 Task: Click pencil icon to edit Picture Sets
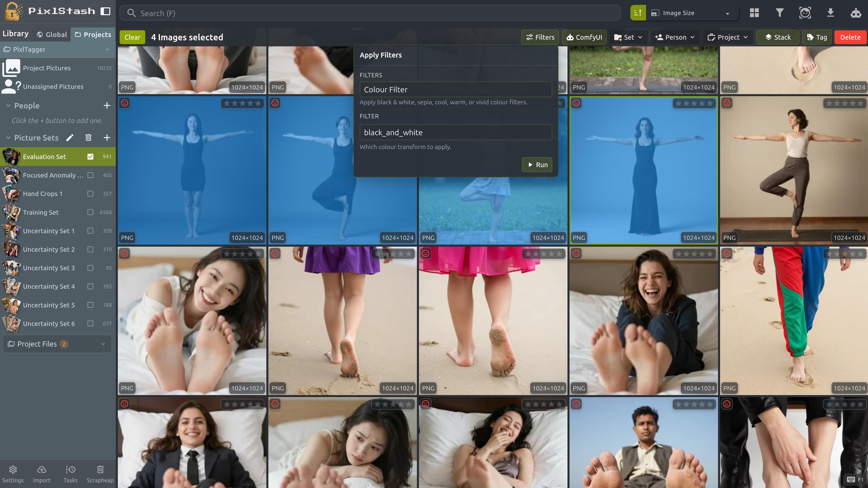[x=70, y=138]
